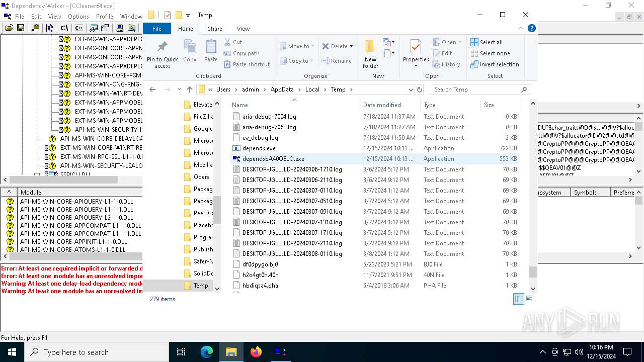Open File tab in Explorer
Image resolution: width=644 pixels, height=362 pixels.
pos(157,29)
